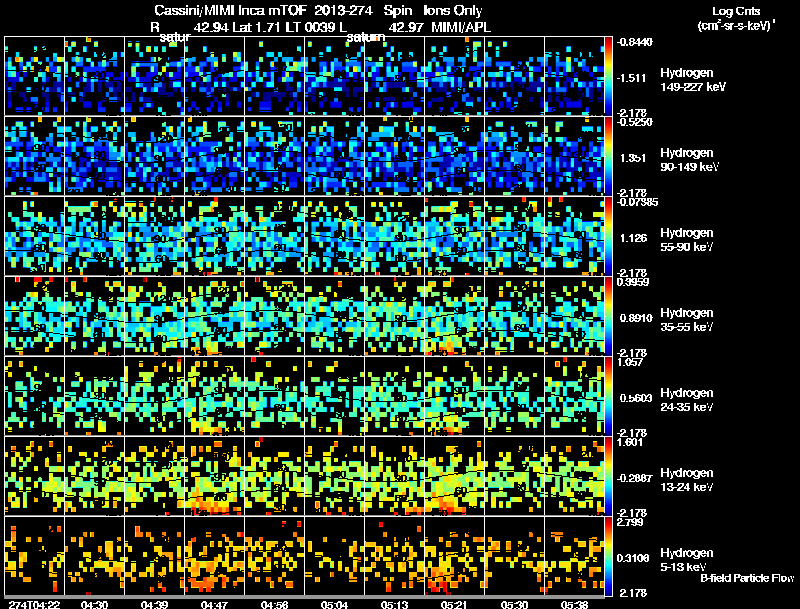Click the '04:39' time axis label
The height and width of the screenshot is (609, 800).
pos(155,604)
